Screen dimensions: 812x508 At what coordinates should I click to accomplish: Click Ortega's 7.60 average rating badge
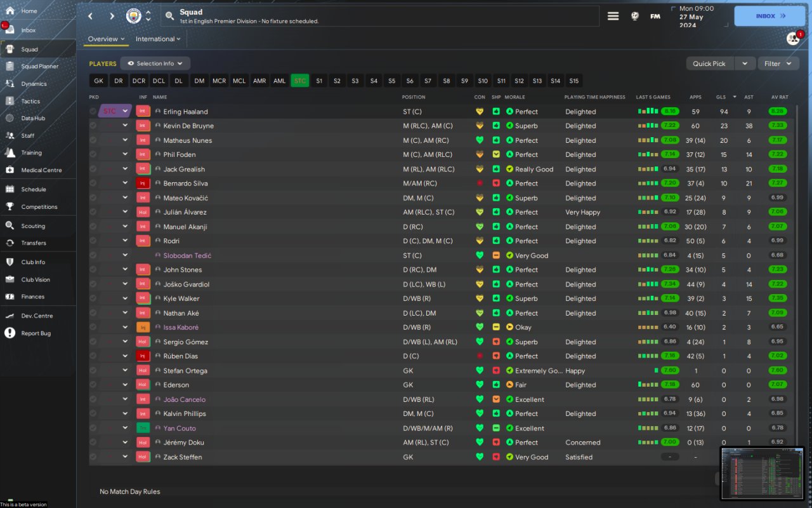coord(777,370)
